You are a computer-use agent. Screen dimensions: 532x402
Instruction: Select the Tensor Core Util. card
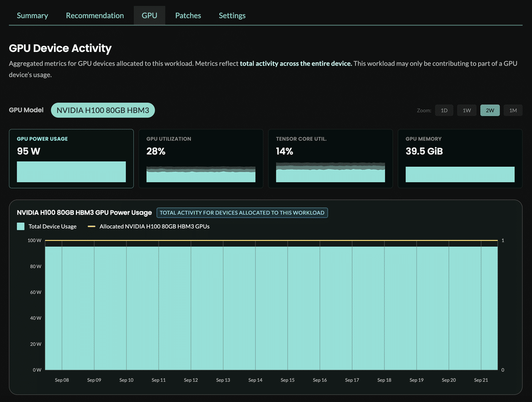(330, 158)
